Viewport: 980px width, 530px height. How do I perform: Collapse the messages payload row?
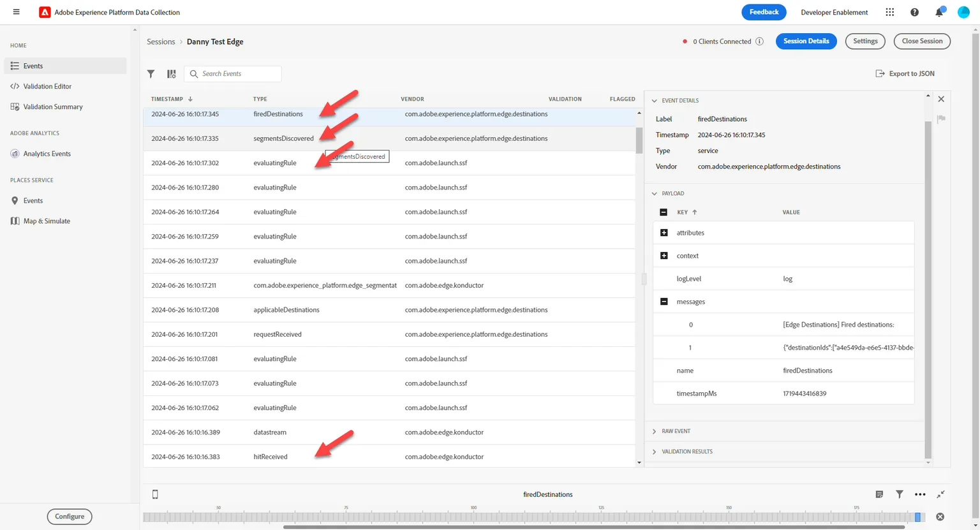664,302
